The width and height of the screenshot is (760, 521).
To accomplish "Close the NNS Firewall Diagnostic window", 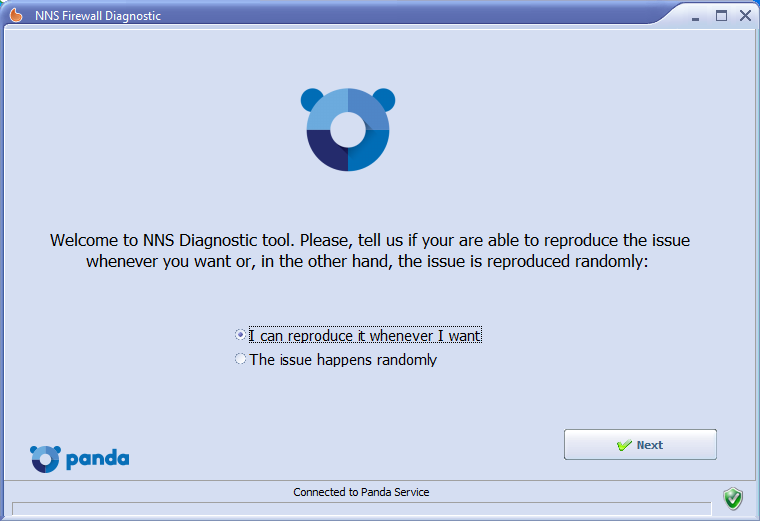I will (x=745, y=16).
